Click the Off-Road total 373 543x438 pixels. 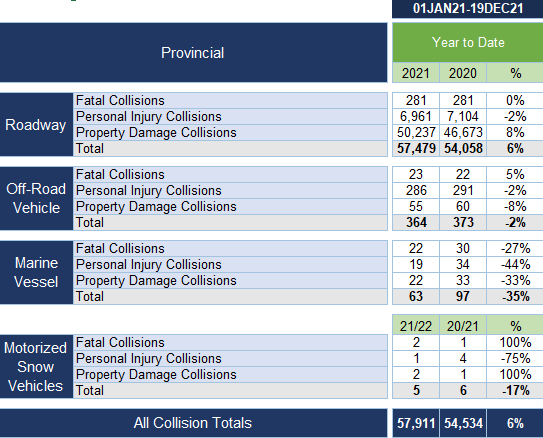click(x=463, y=223)
